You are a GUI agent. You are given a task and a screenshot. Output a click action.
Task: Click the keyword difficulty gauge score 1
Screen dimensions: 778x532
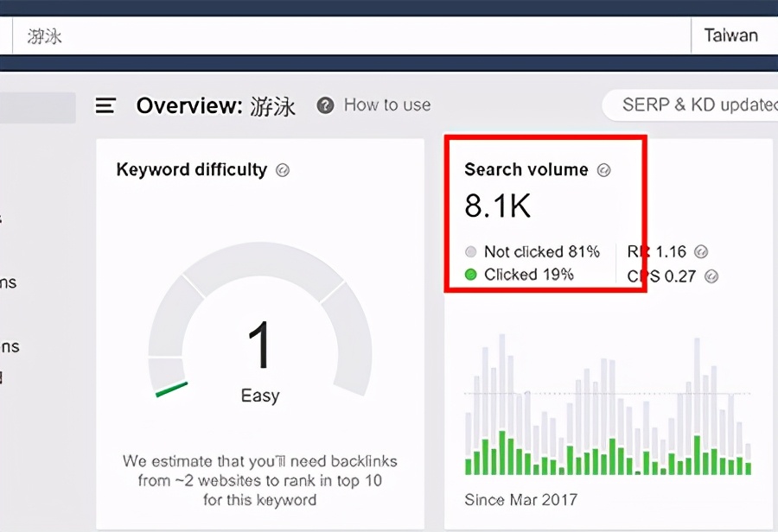[x=259, y=345]
